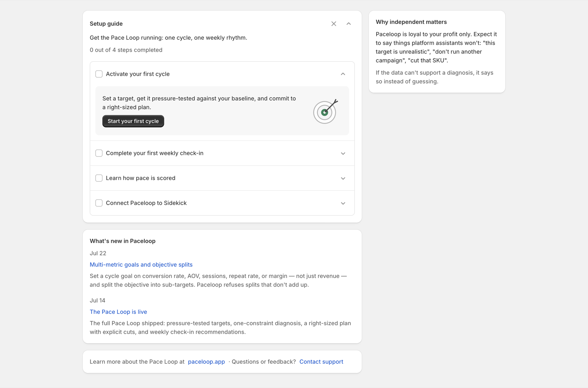588x388 pixels.
Task: Check the Activate your first cycle checkbox
Action: (99, 74)
